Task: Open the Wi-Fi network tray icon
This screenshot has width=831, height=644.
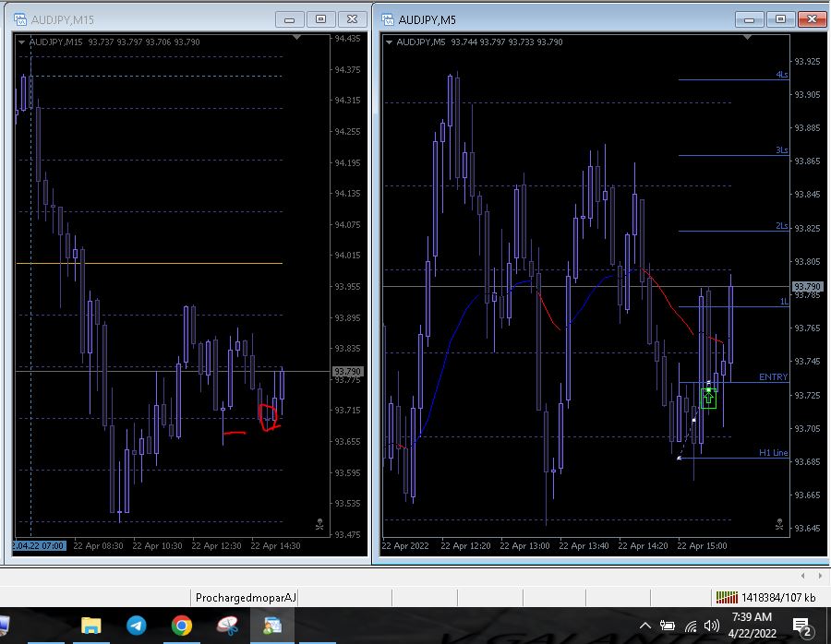Action: (x=690, y=626)
